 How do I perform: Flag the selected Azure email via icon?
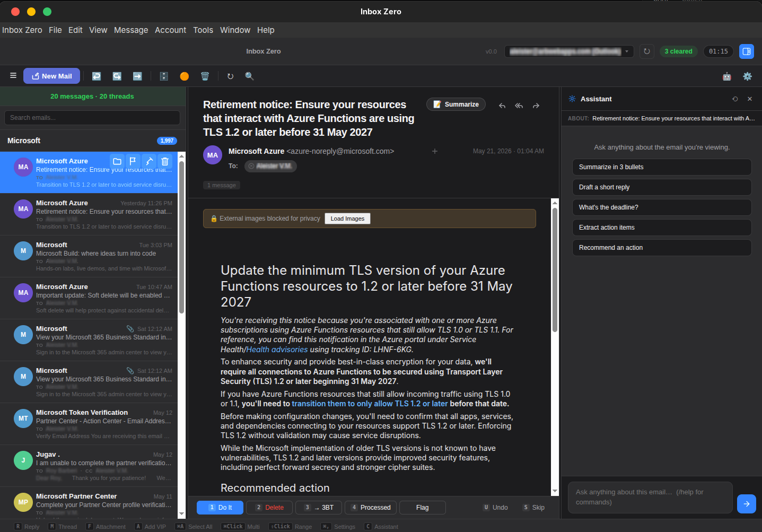[133, 161]
